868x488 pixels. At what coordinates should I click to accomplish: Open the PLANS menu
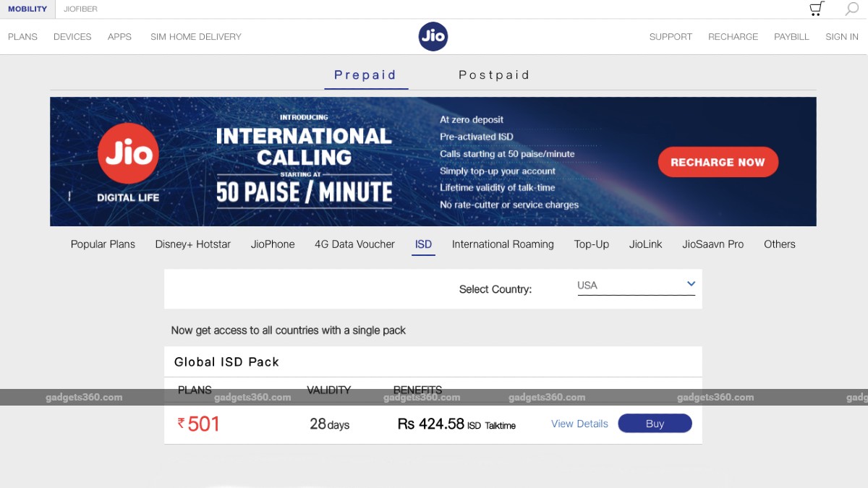(x=22, y=36)
